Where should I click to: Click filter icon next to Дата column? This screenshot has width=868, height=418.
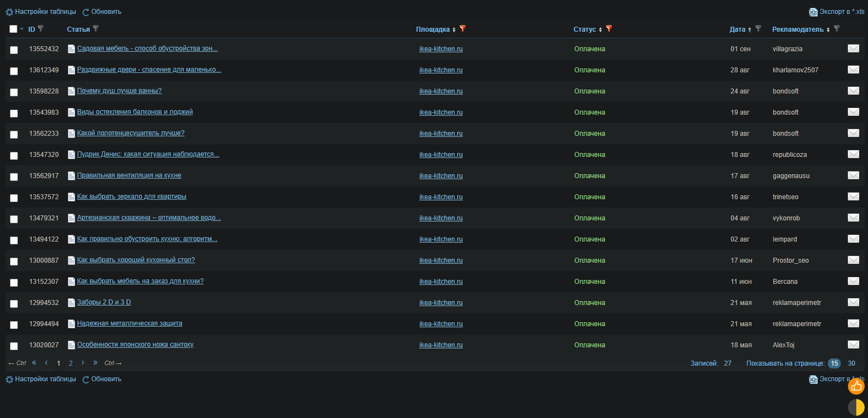coord(758,28)
